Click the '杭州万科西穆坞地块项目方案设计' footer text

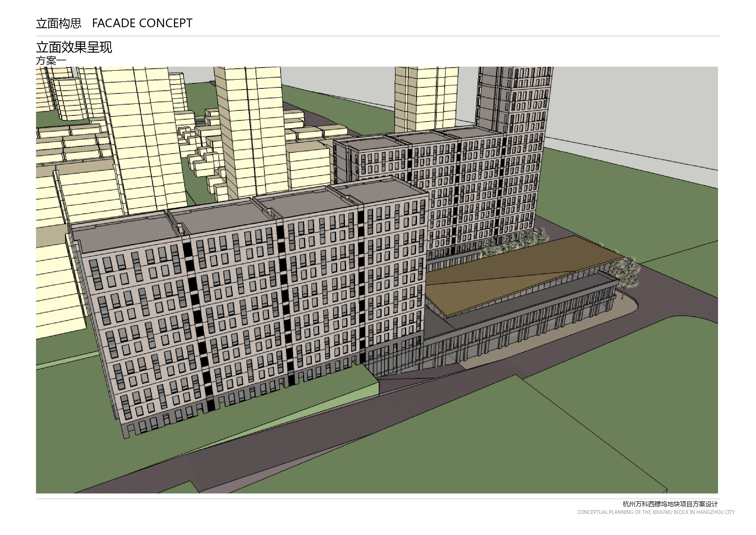670,504
